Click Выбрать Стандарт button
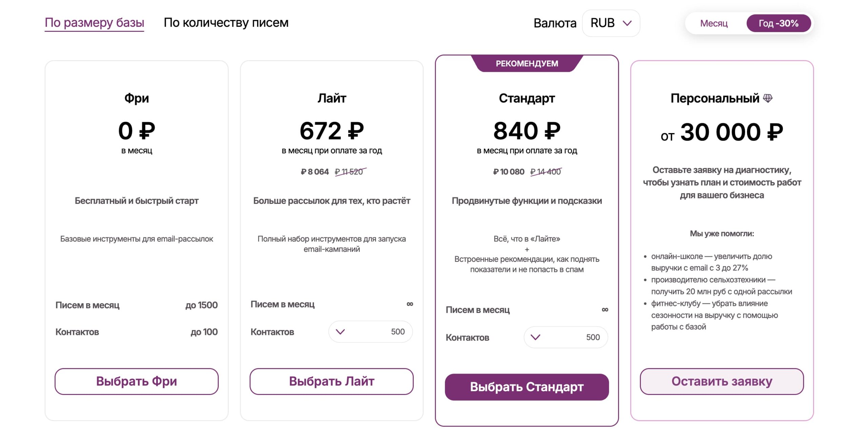The image size is (868, 442). point(527,387)
